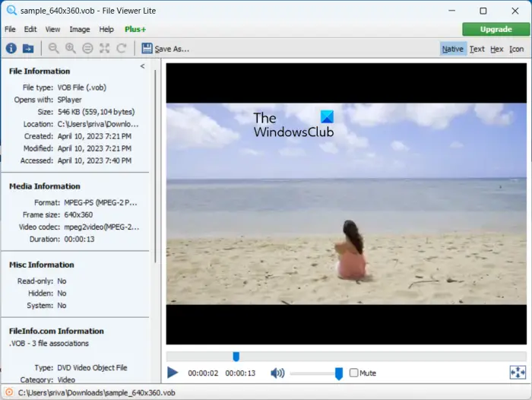Click the rotate icon in toolbar
This screenshot has height=400, width=532.
click(122, 49)
